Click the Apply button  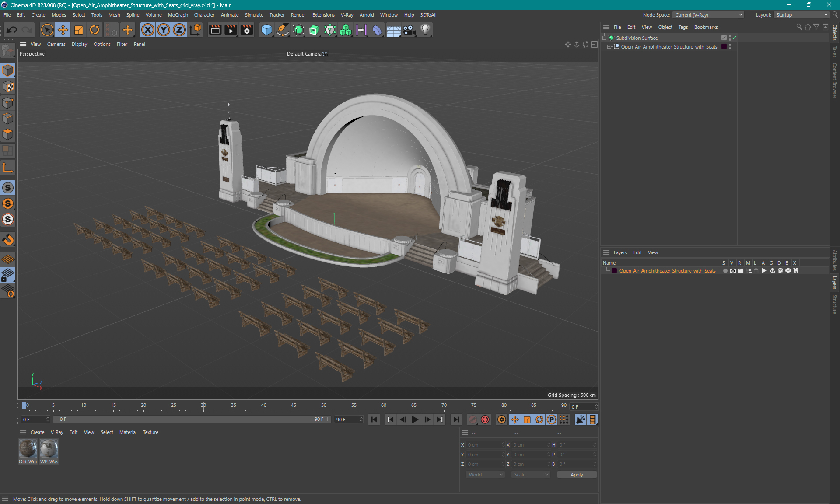(577, 475)
